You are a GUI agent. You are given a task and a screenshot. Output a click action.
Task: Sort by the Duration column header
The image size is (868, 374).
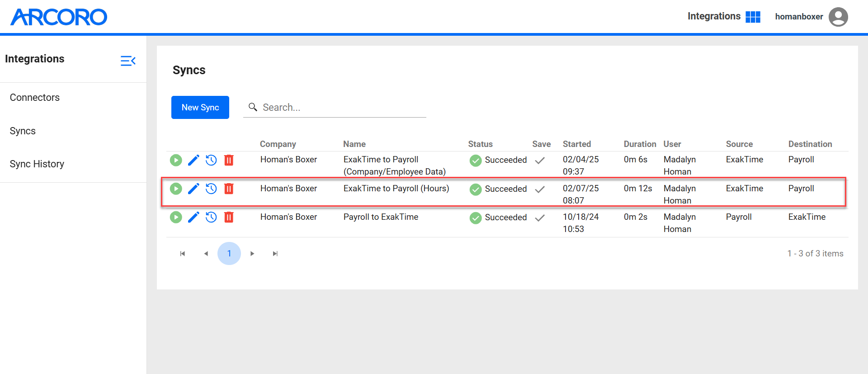640,144
